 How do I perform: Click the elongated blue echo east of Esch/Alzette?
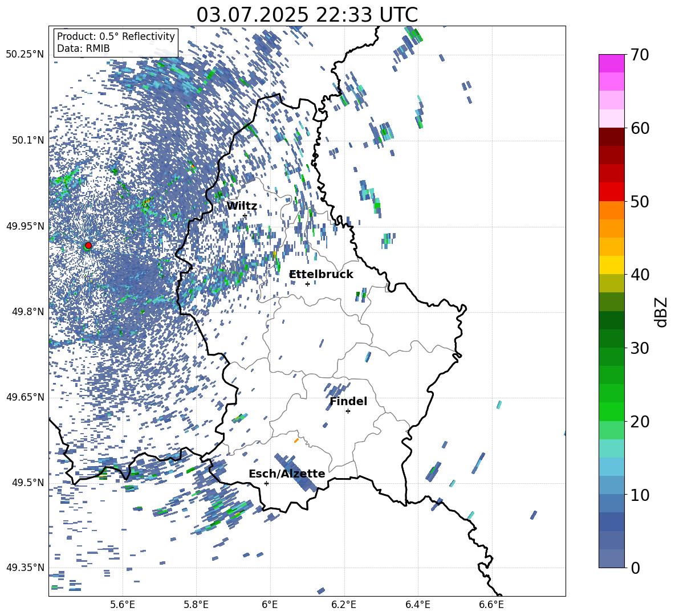click(296, 472)
